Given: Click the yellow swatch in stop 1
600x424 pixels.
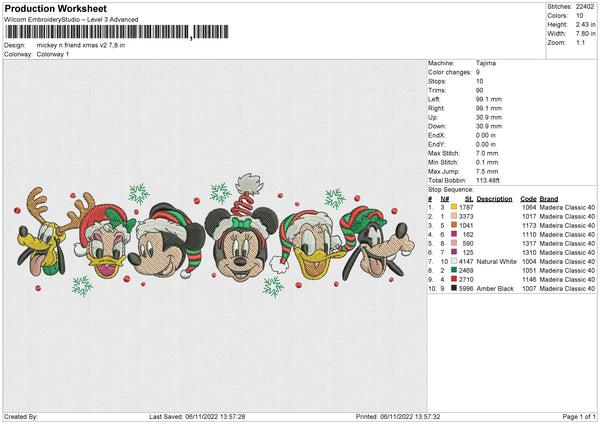Looking at the screenshot, I should (454, 207).
